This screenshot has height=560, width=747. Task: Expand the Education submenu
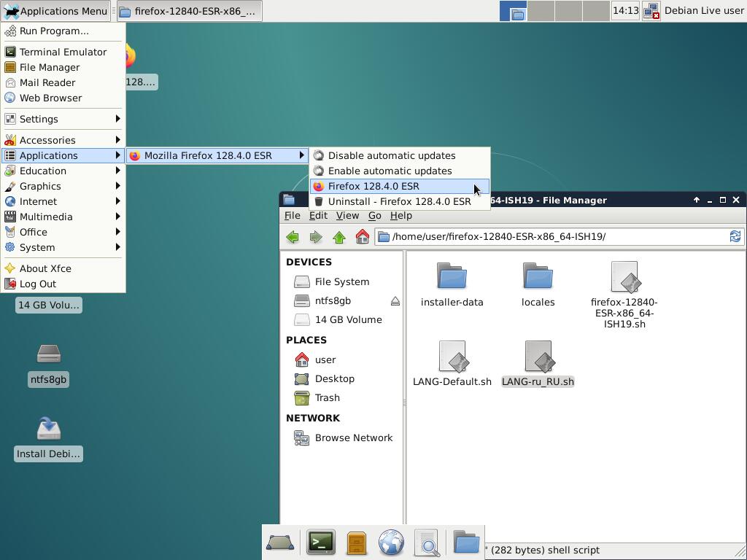(63, 171)
